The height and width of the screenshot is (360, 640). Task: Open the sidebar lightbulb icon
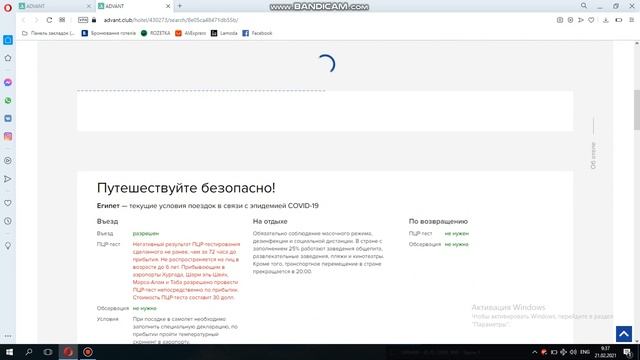(x=8, y=246)
